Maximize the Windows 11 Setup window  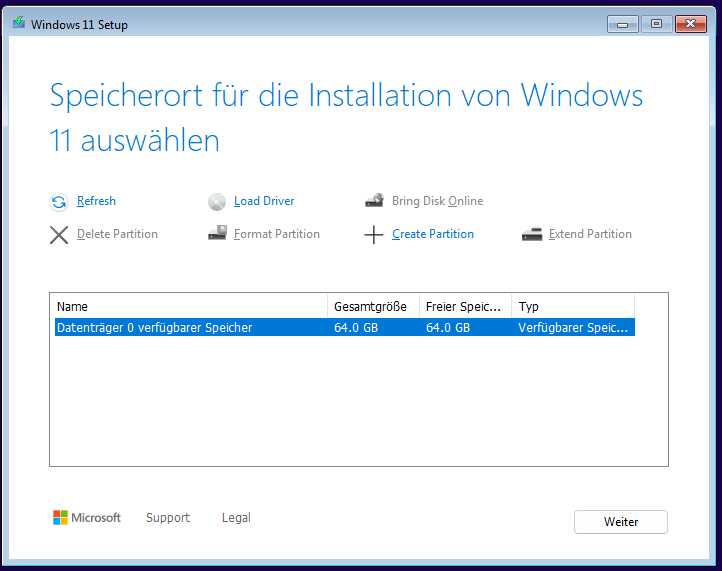point(656,24)
